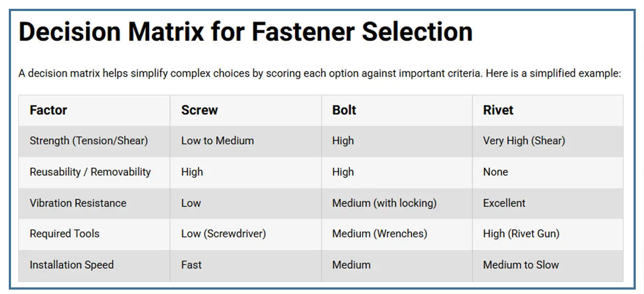Select the Bolt column header
The image size is (644, 294).
(x=344, y=110)
